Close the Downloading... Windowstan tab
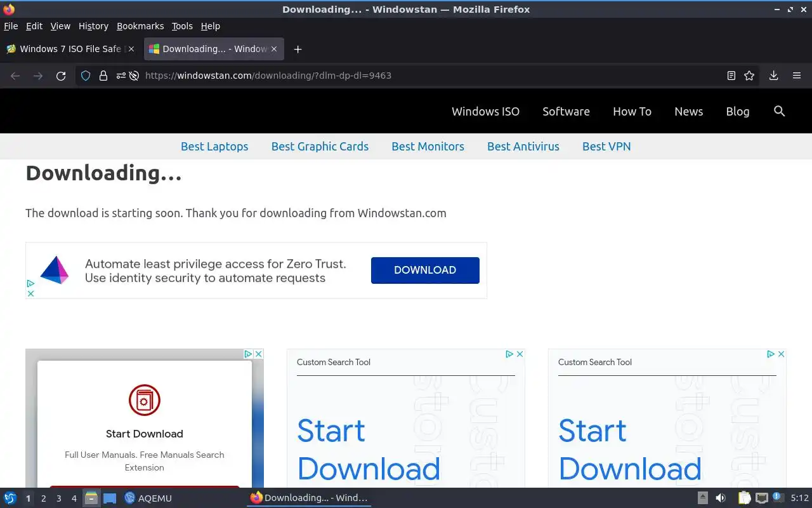Image resolution: width=812 pixels, height=508 pixels. 274,49
